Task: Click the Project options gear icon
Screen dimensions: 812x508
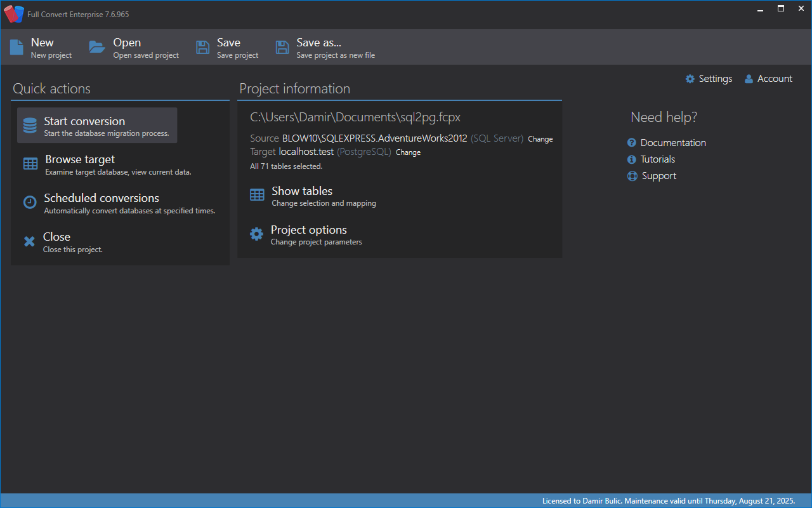Action: 256,234
